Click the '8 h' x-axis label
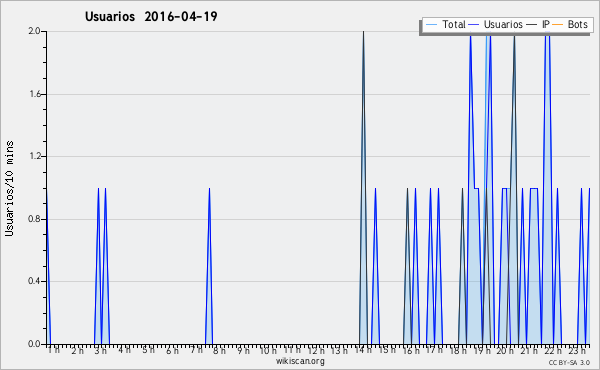 (219, 350)
